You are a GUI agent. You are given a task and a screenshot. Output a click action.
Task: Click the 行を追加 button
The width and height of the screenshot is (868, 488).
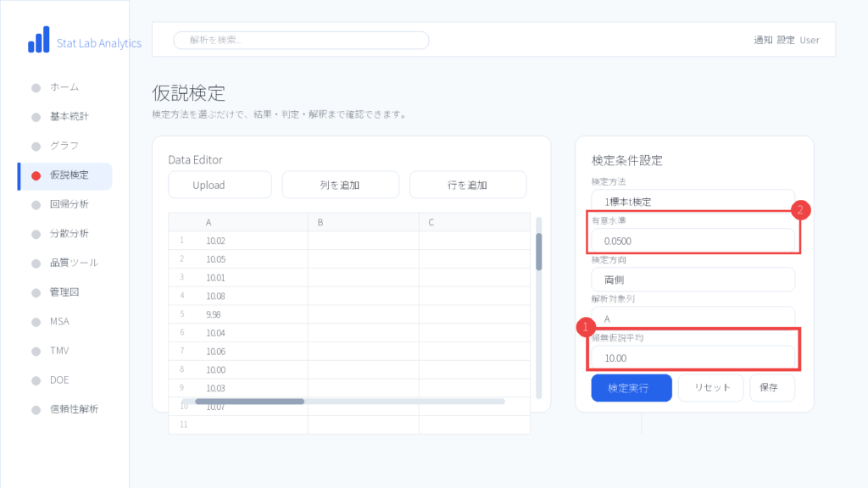click(x=468, y=185)
